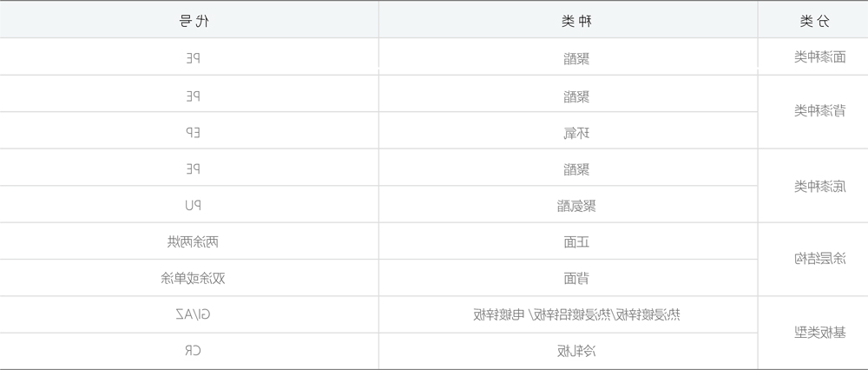Select the 基板类型 category cell
This screenshot has height=370, width=868.
pos(813,333)
